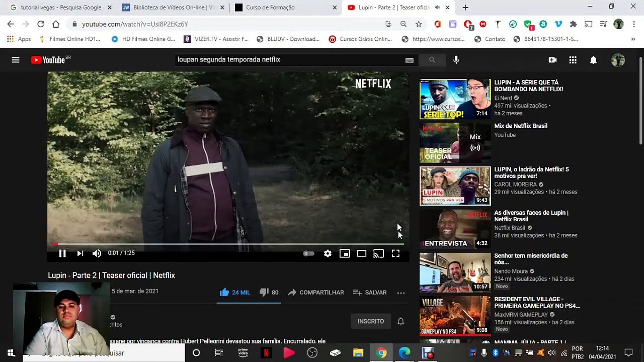The image size is (644, 362).
Task: Open the Vimeo extension icon
Action: coord(558,24)
